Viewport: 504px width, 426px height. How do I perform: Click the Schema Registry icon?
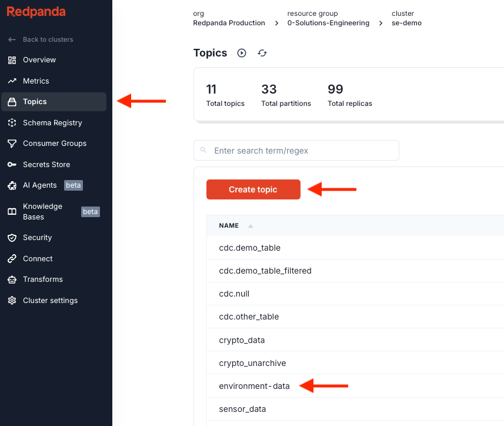[12, 123]
